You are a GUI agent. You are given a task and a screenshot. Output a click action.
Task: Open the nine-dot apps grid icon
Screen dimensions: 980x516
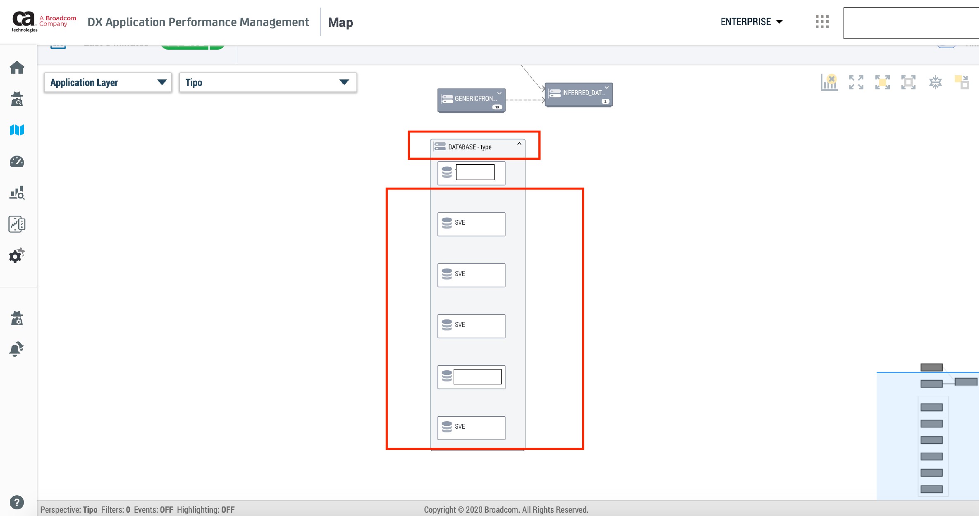[x=822, y=22]
